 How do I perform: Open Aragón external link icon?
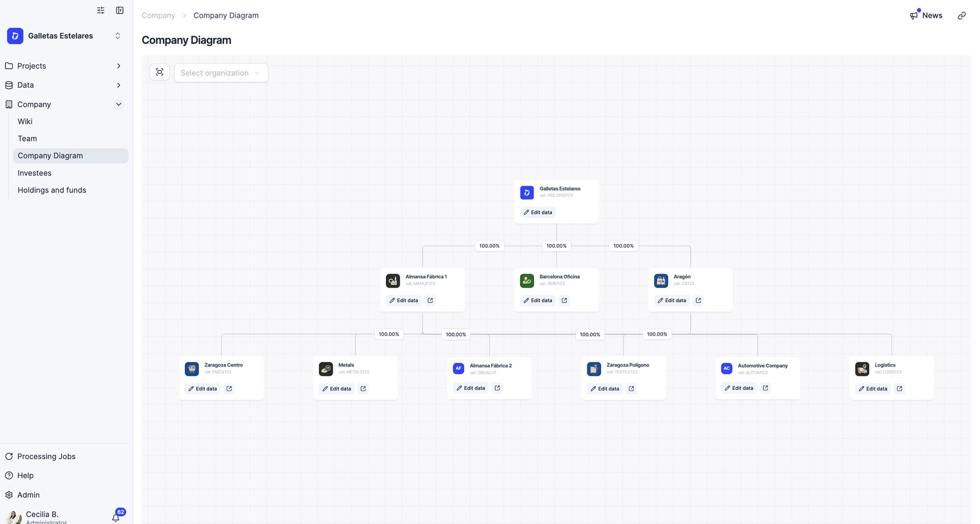[698, 300]
